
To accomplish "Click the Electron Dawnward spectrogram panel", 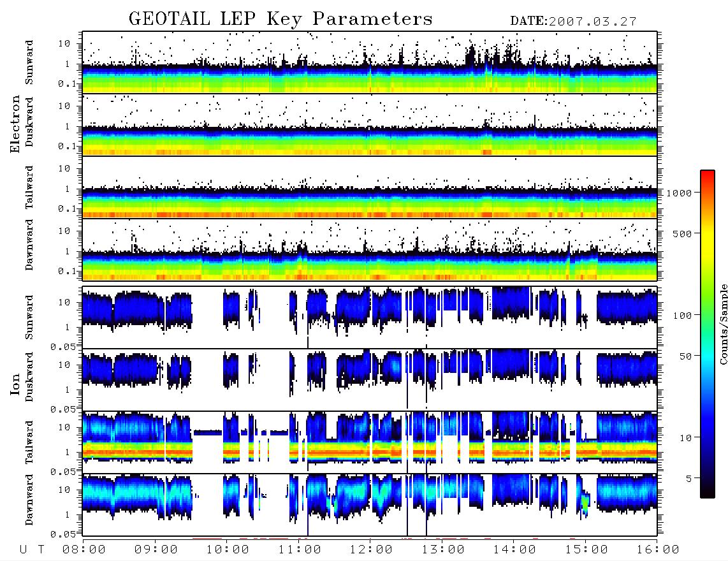I will (370, 249).
